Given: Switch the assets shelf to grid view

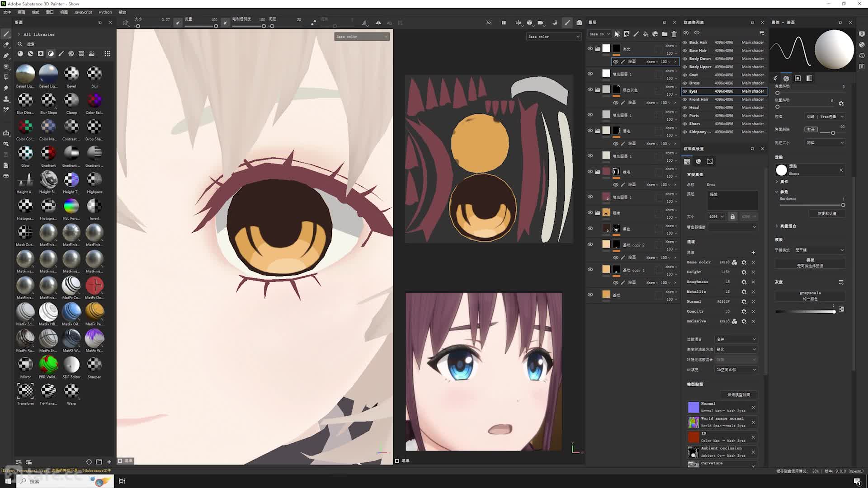Looking at the screenshot, I should point(107,53).
